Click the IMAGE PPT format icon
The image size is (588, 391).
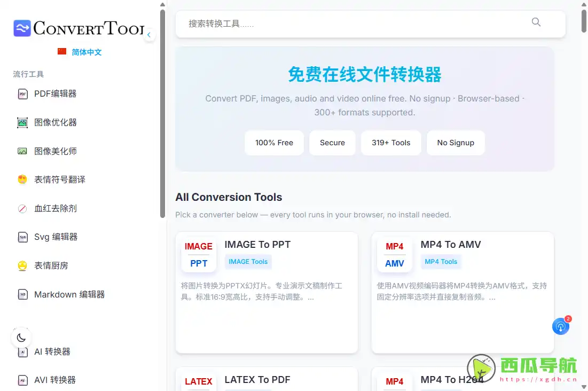199,255
